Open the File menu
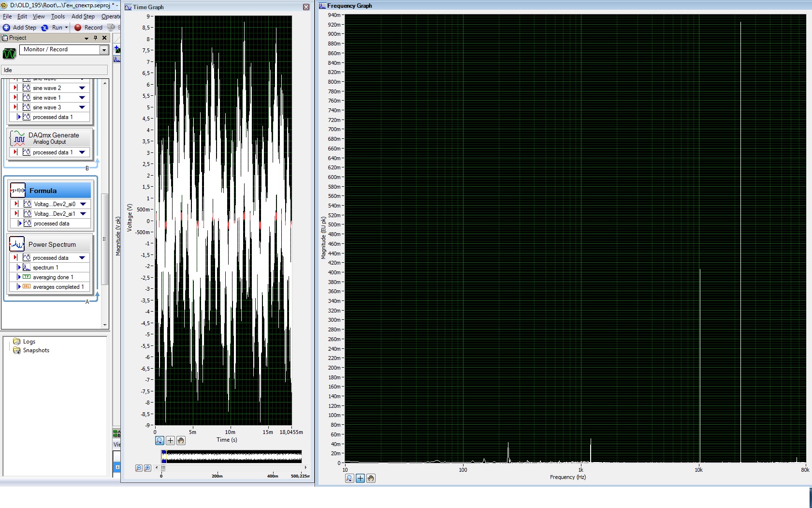Viewport: 812px width, 508px height. click(7, 16)
